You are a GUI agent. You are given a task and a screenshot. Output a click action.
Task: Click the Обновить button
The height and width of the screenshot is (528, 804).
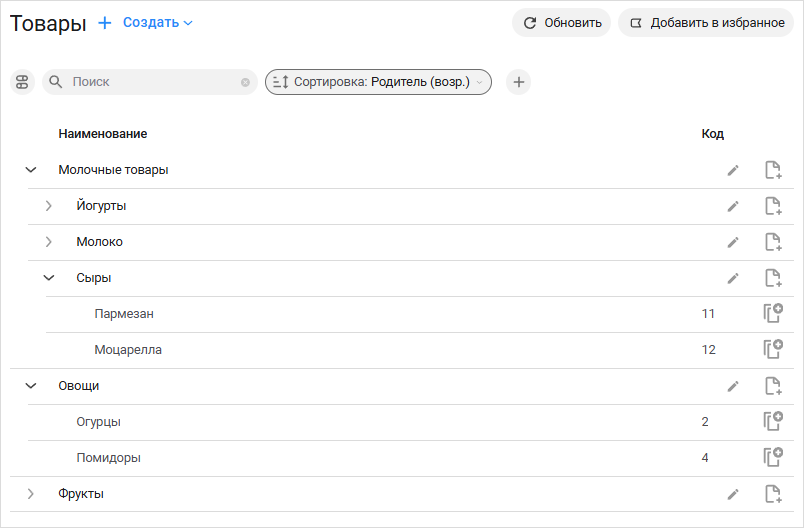pyautogui.click(x=561, y=23)
